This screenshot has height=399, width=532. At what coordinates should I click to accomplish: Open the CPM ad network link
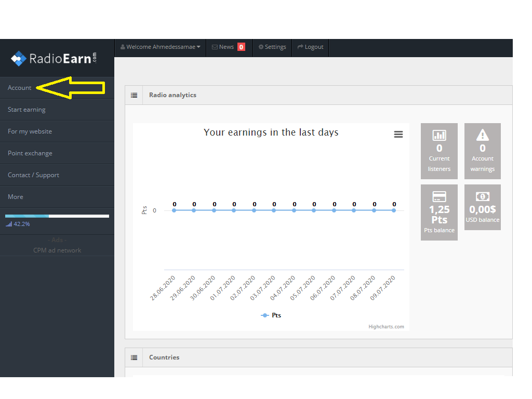point(57,250)
